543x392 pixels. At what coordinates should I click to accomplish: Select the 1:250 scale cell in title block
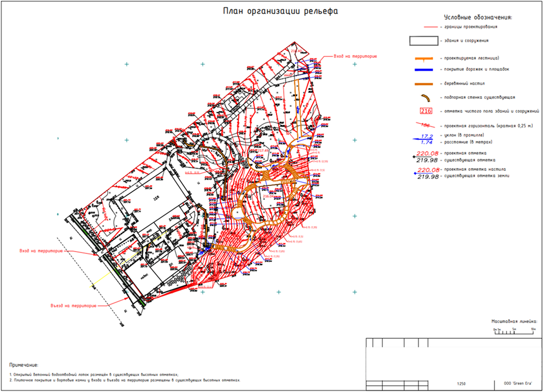(x=461, y=384)
